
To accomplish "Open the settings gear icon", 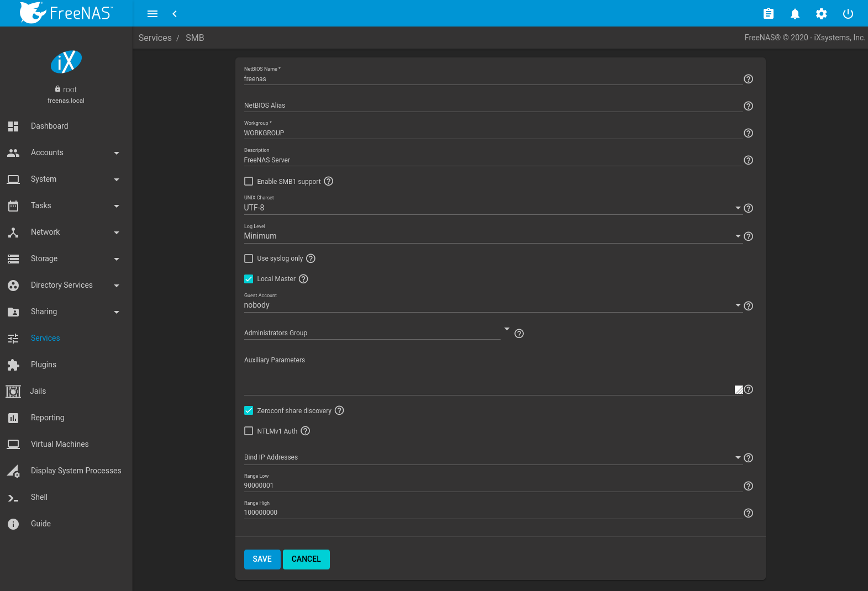I will pos(821,14).
